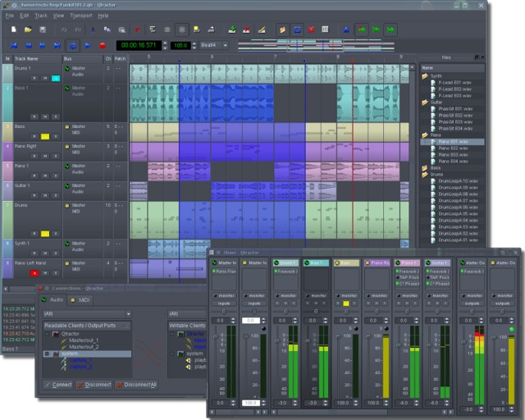Unmute the Bass strip in the Mixer
The height and width of the screenshot is (420, 525).
tap(346, 304)
